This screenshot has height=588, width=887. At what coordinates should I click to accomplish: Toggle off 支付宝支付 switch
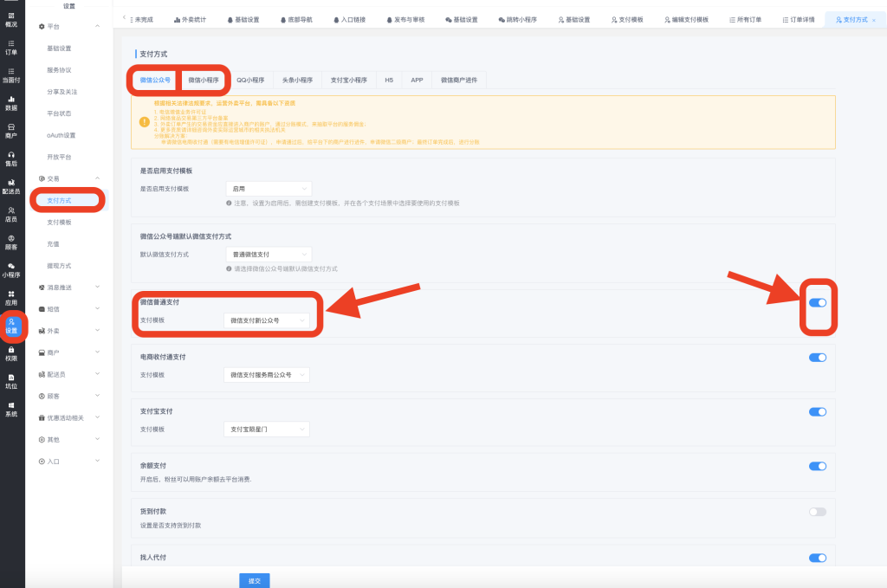pyautogui.click(x=817, y=412)
